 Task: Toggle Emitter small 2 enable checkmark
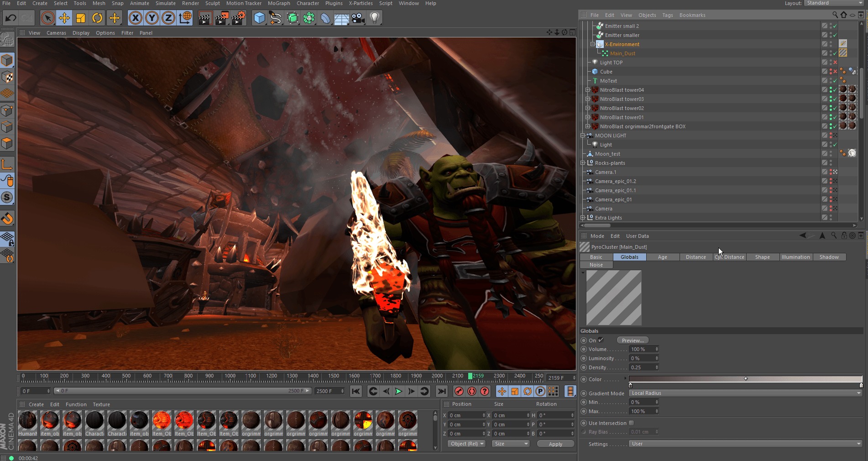(835, 26)
